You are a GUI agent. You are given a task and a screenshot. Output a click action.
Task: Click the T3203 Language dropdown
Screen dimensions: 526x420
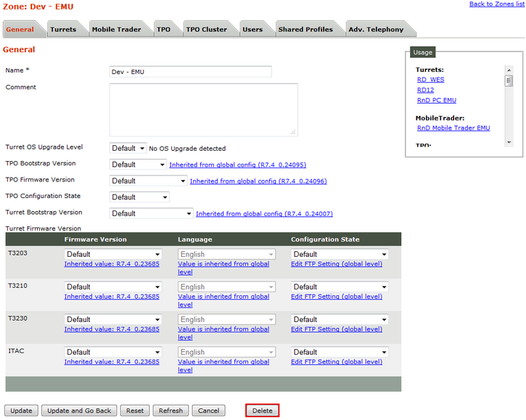pos(226,255)
